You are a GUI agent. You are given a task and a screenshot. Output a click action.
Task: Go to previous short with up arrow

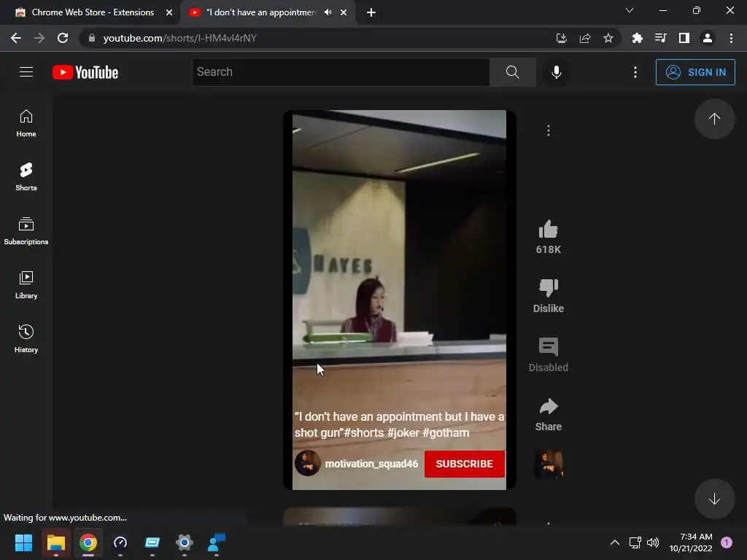(714, 119)
